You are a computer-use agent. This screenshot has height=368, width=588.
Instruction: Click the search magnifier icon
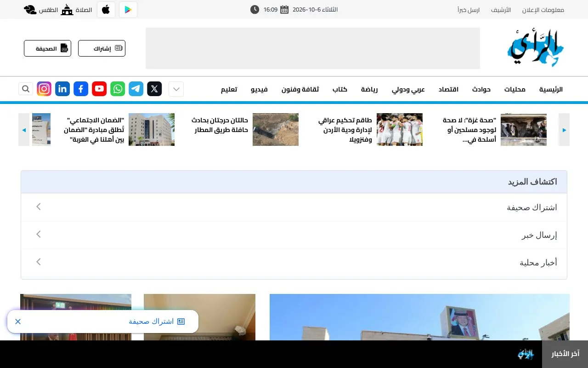(x=26, y=89)
